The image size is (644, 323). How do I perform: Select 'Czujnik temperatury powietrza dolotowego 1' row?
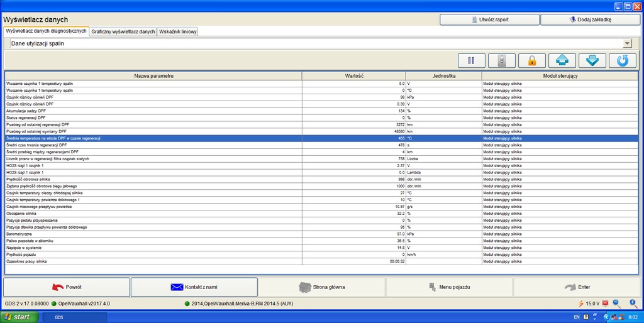click(321, 200)
